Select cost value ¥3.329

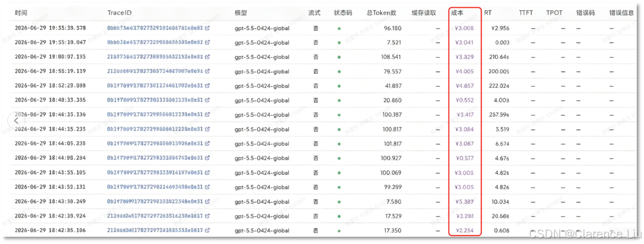(464, 57)
